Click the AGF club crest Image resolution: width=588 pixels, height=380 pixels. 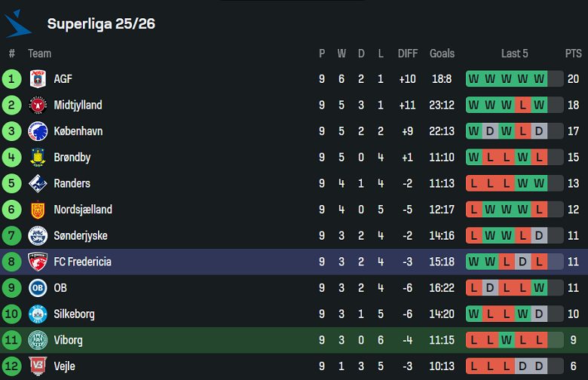(x=38, y=79)
